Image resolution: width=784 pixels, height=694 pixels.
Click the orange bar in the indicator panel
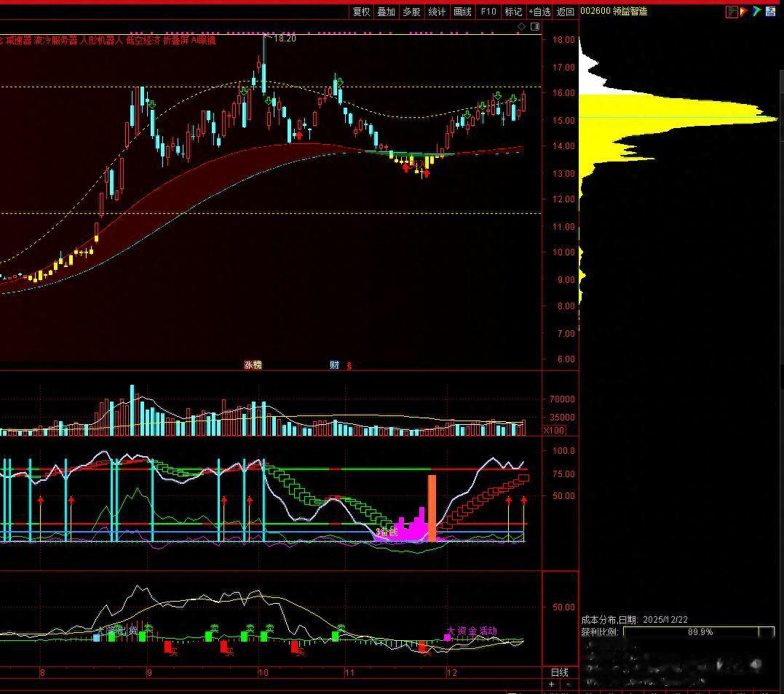[432, 508]
